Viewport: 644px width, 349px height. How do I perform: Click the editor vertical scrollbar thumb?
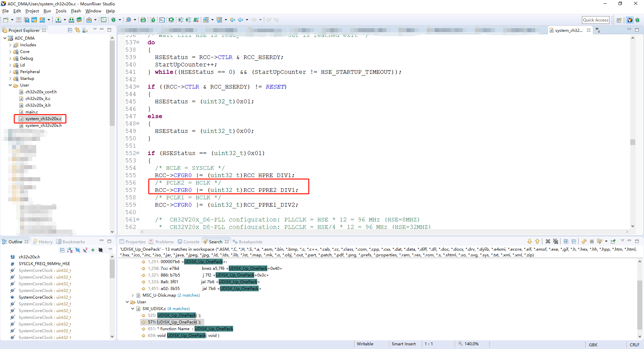[633, 142]
